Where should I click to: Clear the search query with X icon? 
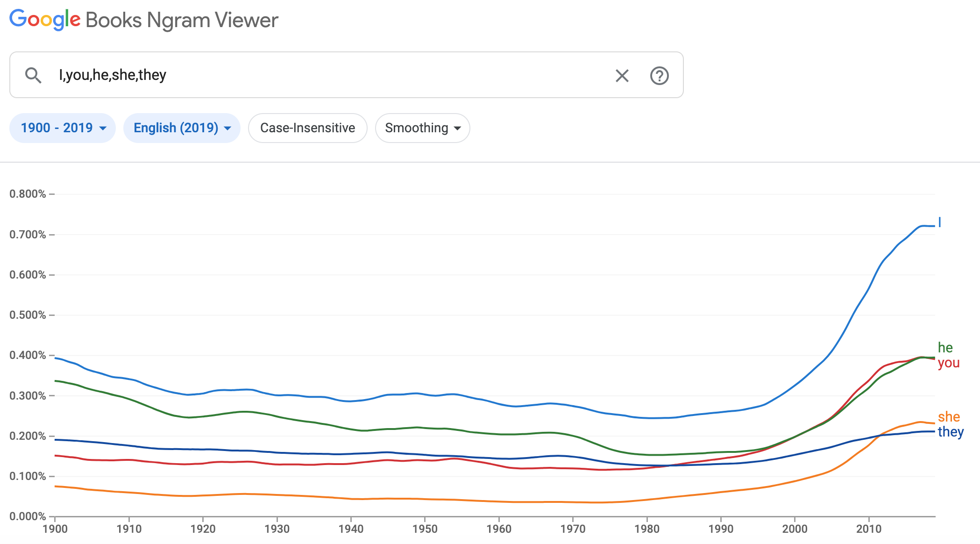(622, 76)
